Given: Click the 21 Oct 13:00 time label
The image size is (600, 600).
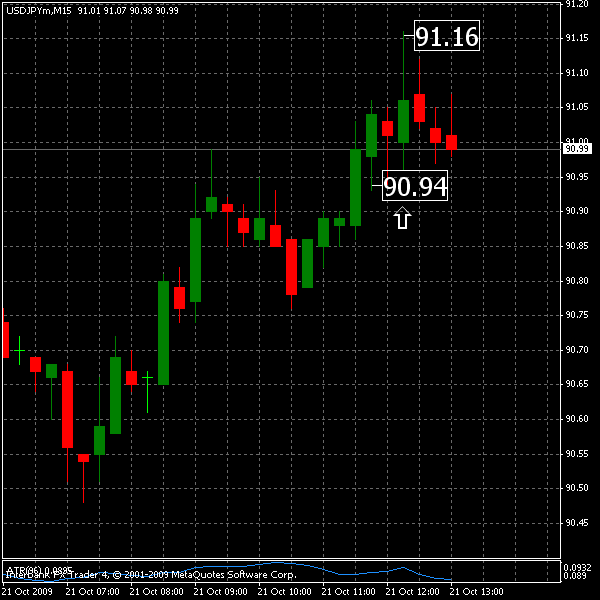Looking at the screenshot, I should [x=476, y=592].
